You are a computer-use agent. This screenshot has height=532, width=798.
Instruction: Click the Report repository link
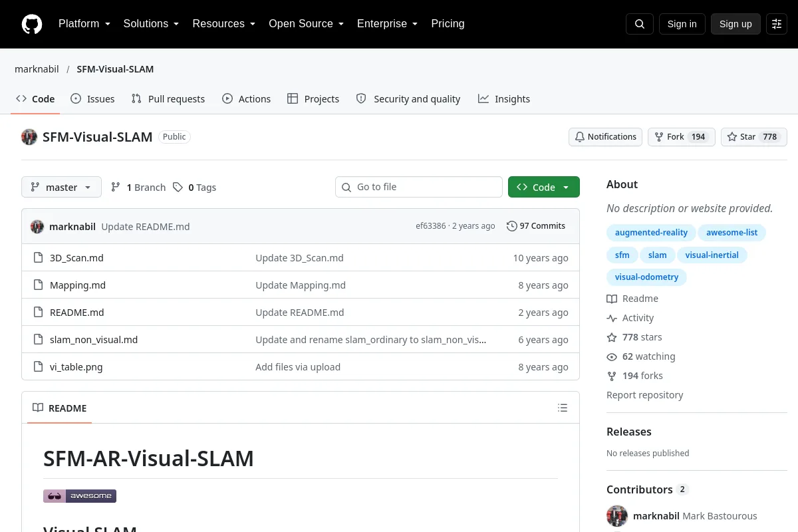tap(644, 395)
